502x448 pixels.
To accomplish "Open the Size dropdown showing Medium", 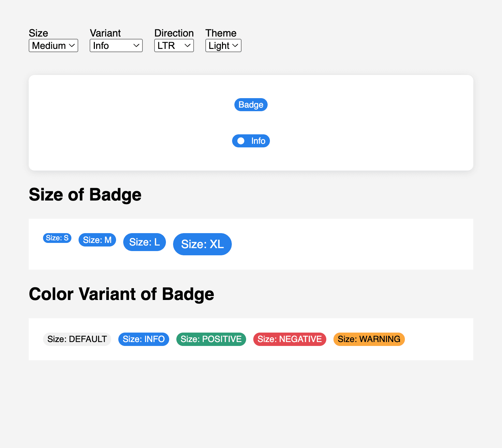I will tap(53, 46).
